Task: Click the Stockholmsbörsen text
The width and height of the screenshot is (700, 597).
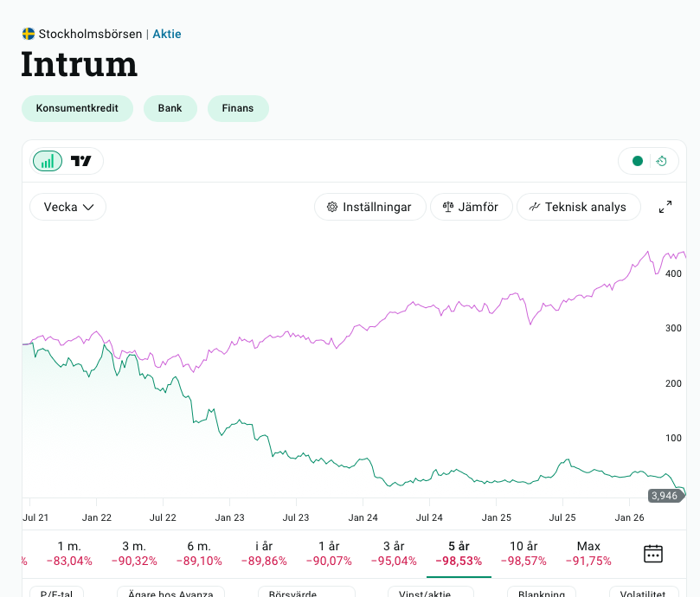Action: click(90, 34)
